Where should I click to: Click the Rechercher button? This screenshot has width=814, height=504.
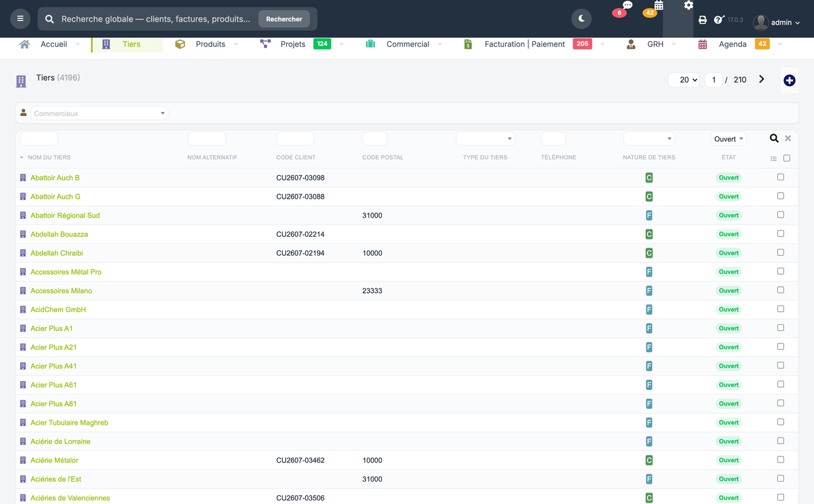pos(284,19)
